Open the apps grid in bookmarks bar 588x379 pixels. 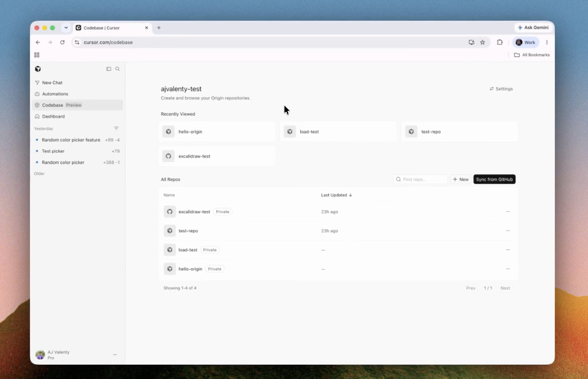pos(37,55)
